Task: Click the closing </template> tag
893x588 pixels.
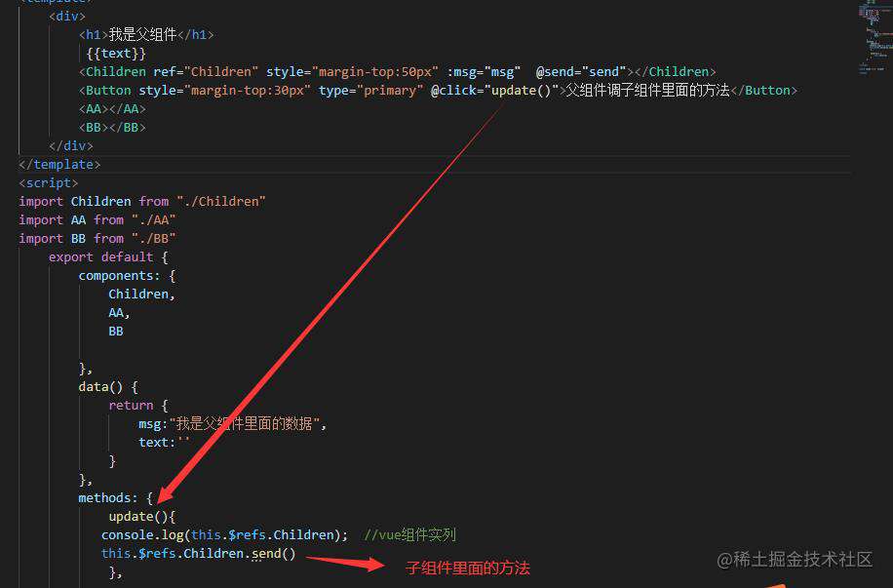Action: click(x=59, y=165)
